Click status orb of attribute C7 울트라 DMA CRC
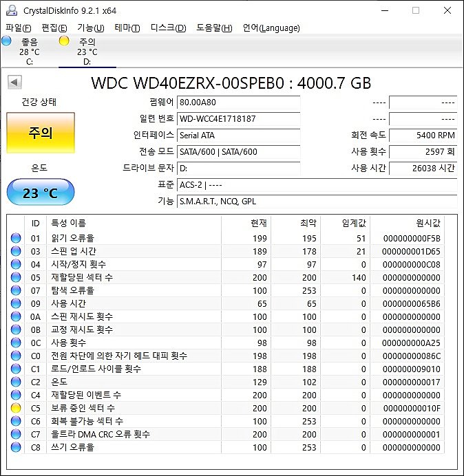 coord(16,434)
